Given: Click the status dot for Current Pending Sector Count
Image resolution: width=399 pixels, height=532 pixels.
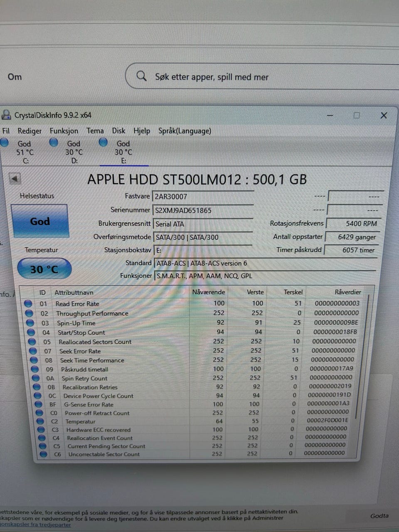Looking at the screenshot, I should (43, 446).
